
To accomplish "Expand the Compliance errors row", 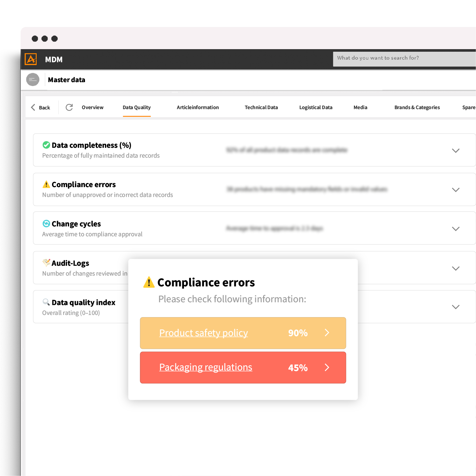I will pos(456,190).
